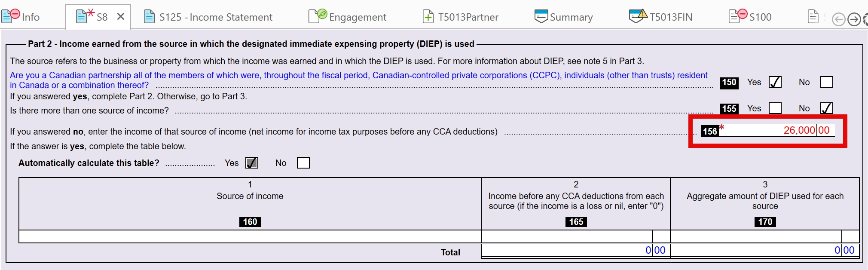Click the S100 tab form icon
The height and width of the screenshot is (270, 868).
[x=738, y=16]
